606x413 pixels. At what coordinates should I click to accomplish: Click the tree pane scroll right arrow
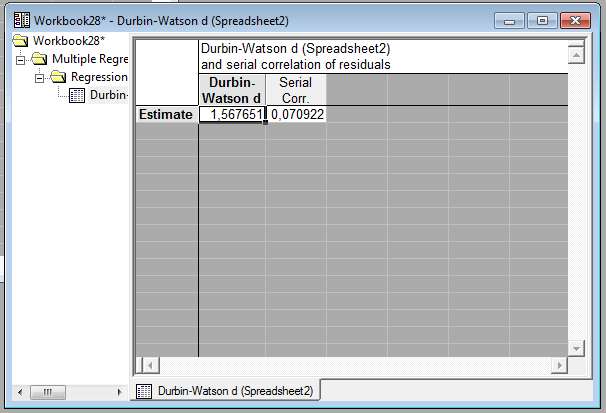[x=119, y=392]
